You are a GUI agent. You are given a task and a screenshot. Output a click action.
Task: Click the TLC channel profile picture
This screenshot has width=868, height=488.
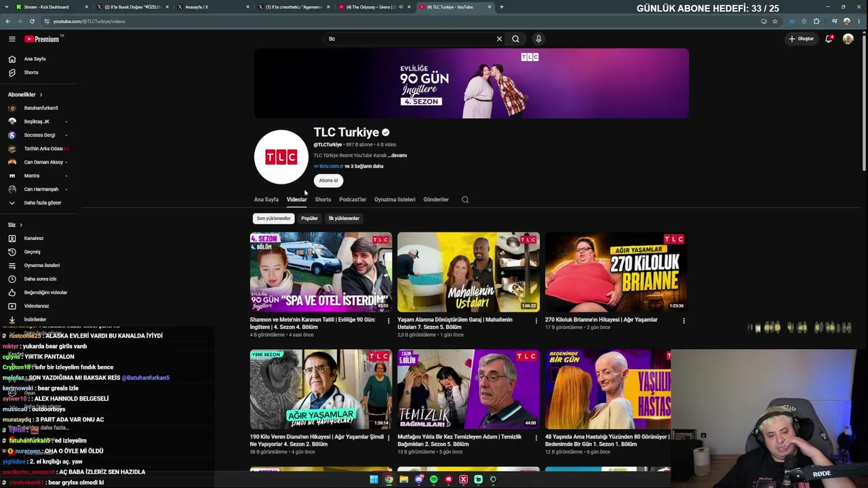[x=281, y=157]
